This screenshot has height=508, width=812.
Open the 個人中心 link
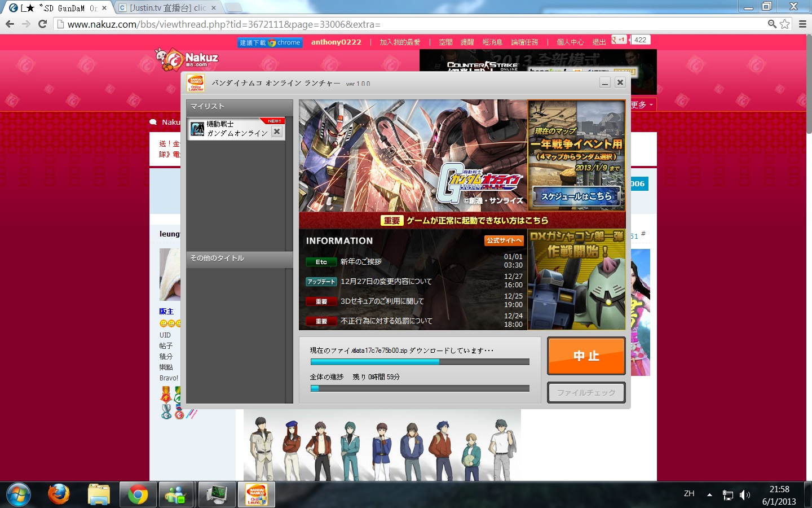tap(570, 42)
